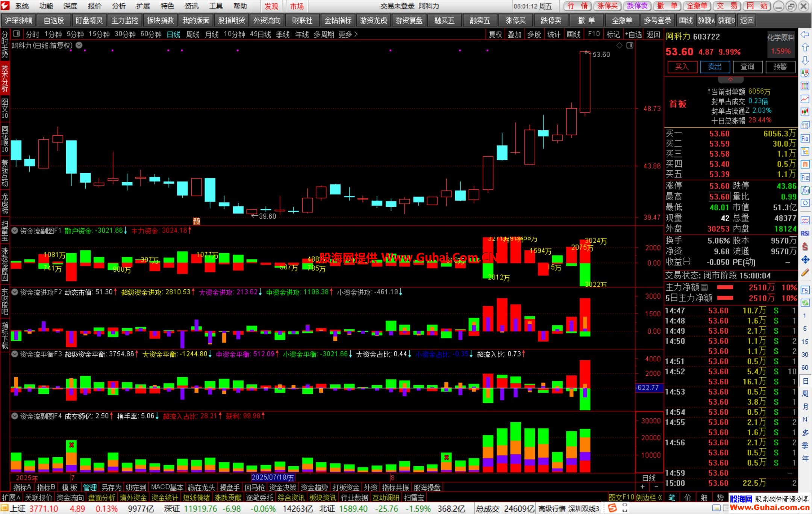Switch to the 价 price view tab
The width and height of the screenshot is (812, 514).
coord(688,497)
